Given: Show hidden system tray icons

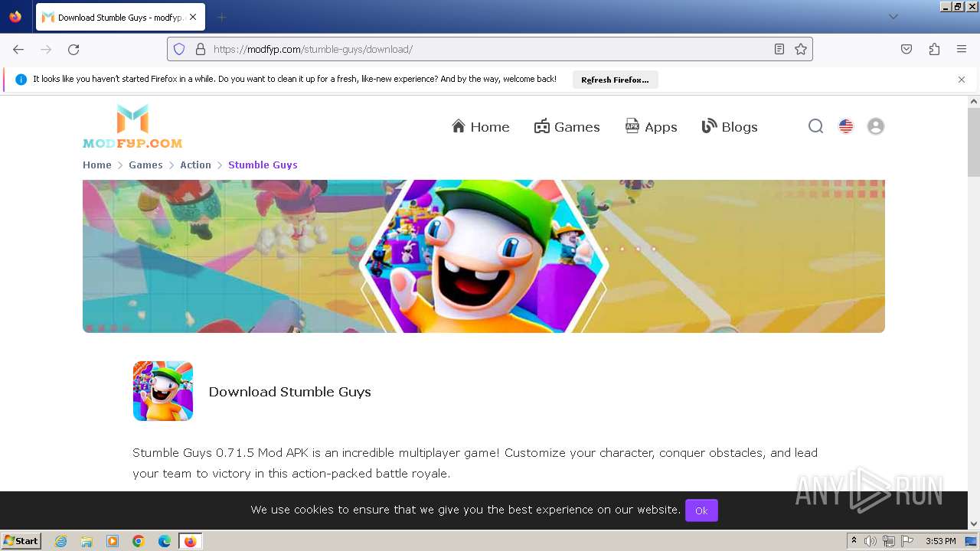Looking at the screenshot, I should 854,541.
